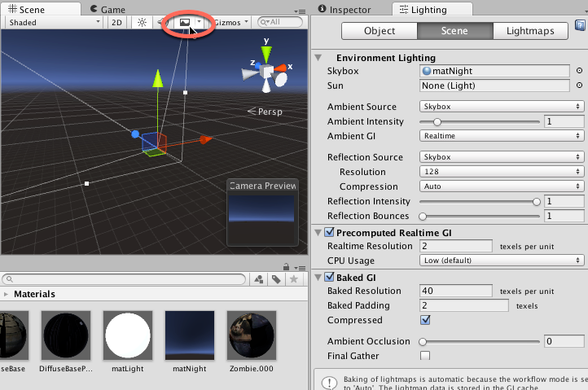Toggle scene lighting sun icon
The image size is (588, 390).
click(x=142, y=23)
